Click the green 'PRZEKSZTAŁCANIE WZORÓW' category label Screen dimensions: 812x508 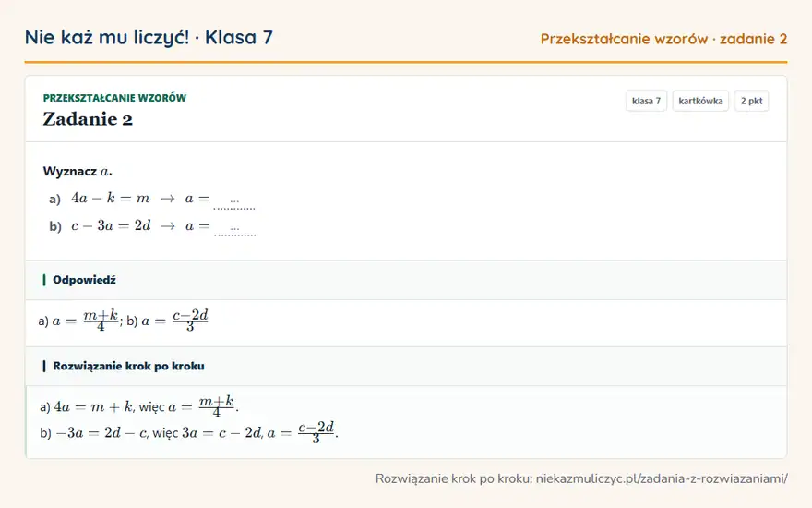pos(114,98)
